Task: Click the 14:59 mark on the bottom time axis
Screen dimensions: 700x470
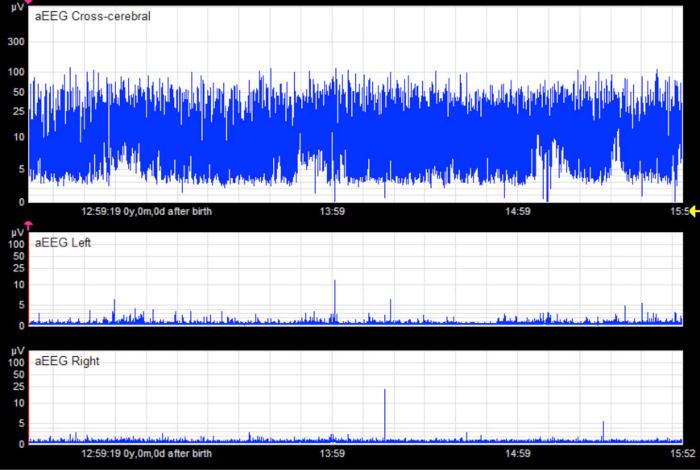Action: coord(517,453)
